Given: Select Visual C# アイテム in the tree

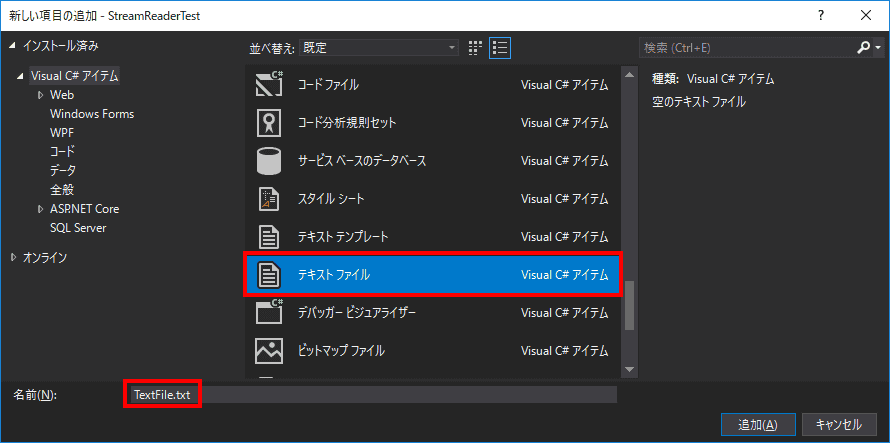Looking at the screenshot, I should click(74, 76).
